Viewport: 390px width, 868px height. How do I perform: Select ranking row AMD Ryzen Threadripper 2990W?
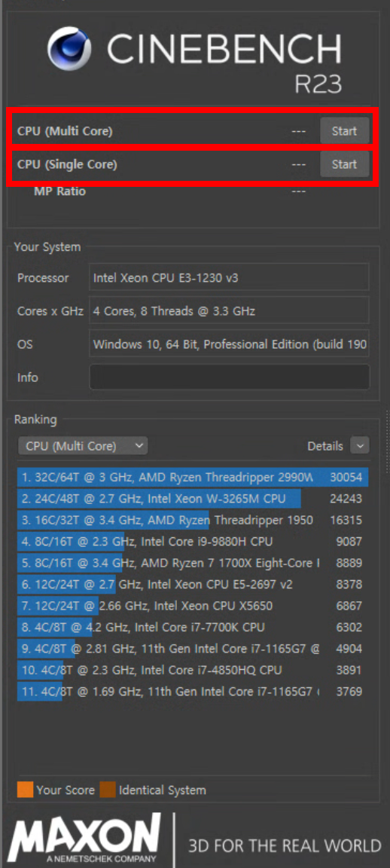193,478
